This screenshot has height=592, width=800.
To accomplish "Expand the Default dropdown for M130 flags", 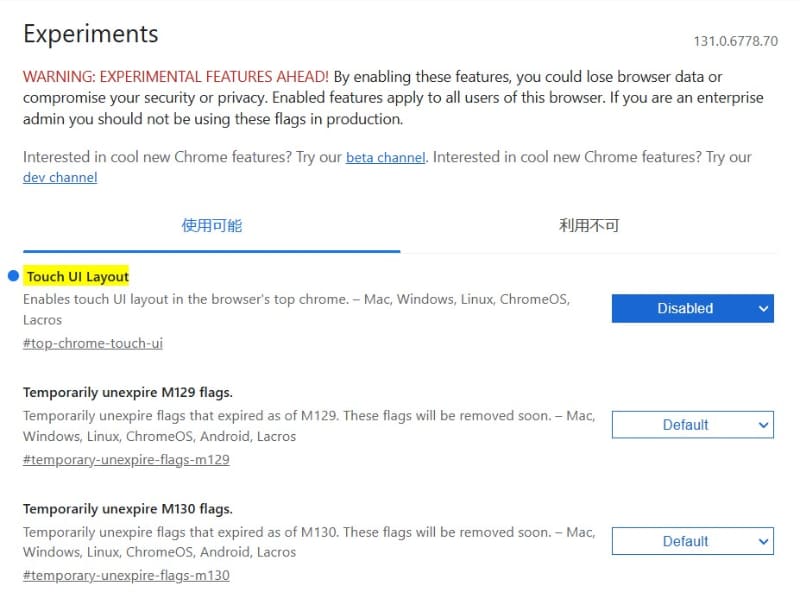I will click(x=692, y=541).
